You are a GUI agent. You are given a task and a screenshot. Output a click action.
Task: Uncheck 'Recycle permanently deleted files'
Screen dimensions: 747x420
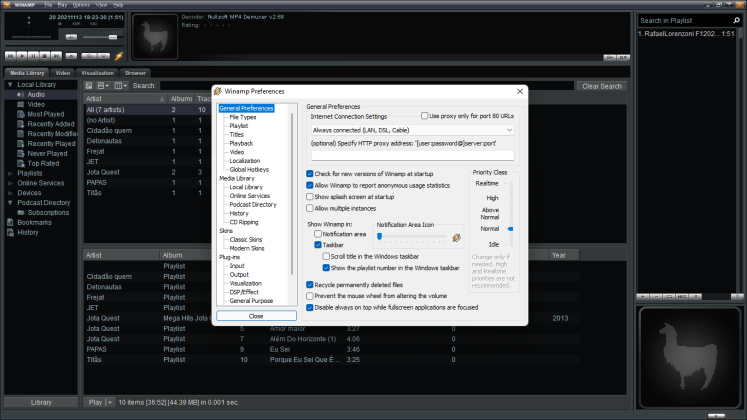point(310,285)
